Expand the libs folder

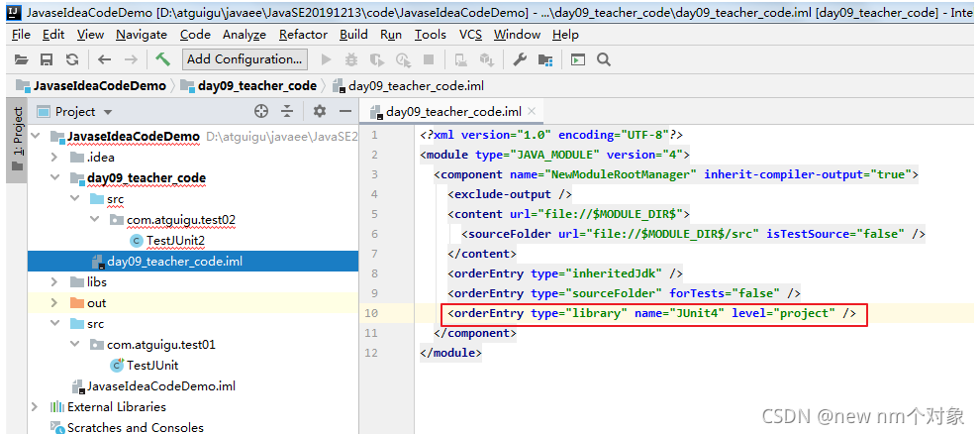coord(54,282)
